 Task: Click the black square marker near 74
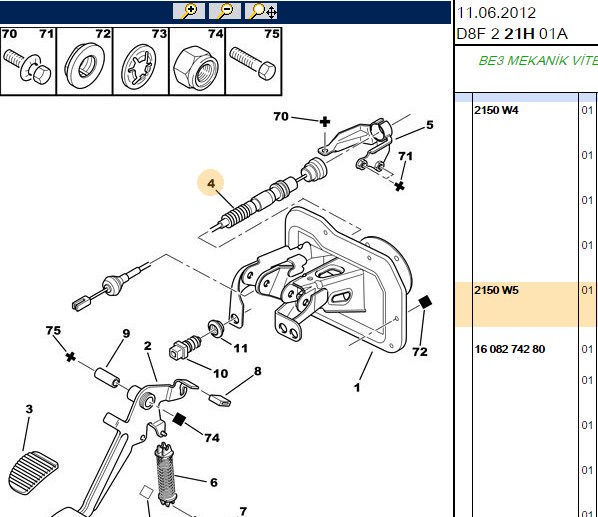[x=178, y=419]
